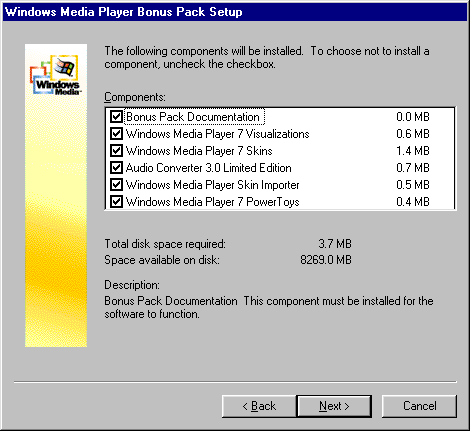
Task: Uncheck the Bonus Pack Documentation checkbox
Action: (116, 117)
